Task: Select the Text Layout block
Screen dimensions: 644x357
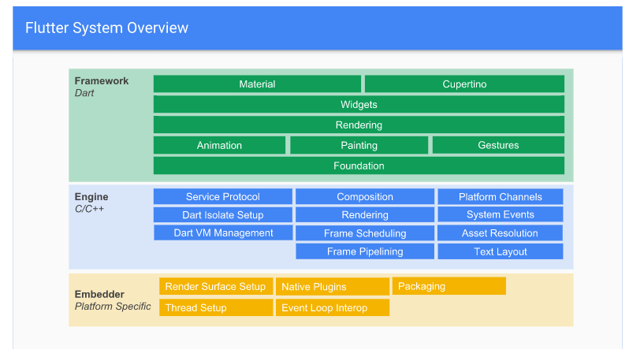Action: [501, 251]
